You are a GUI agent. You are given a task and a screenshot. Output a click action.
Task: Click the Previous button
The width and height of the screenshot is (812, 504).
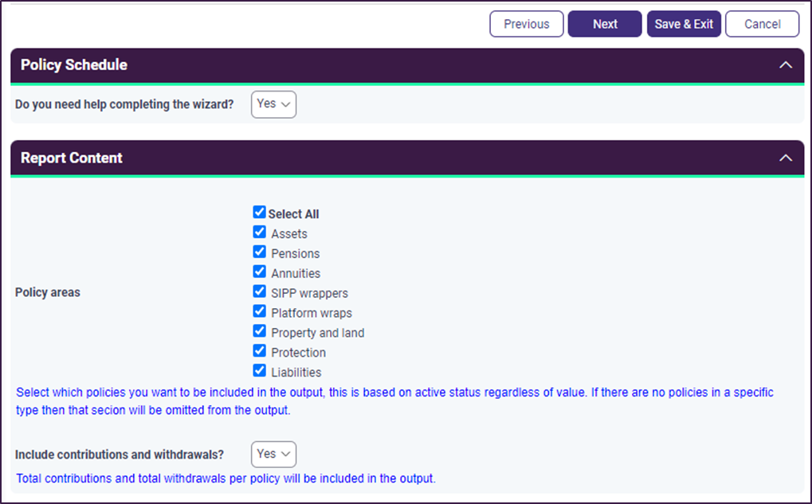coord(526,24)
